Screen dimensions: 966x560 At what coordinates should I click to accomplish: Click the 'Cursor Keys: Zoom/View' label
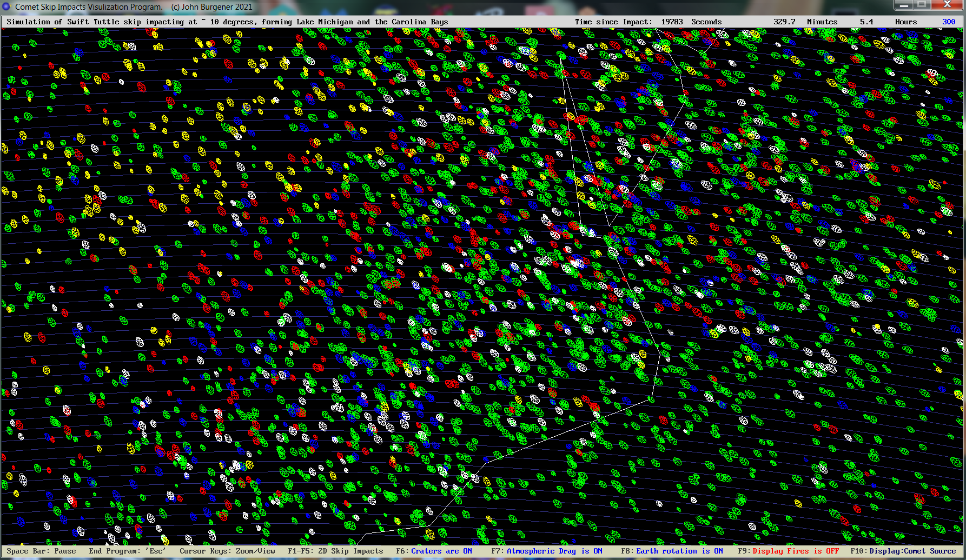click(x=227, y=551)
